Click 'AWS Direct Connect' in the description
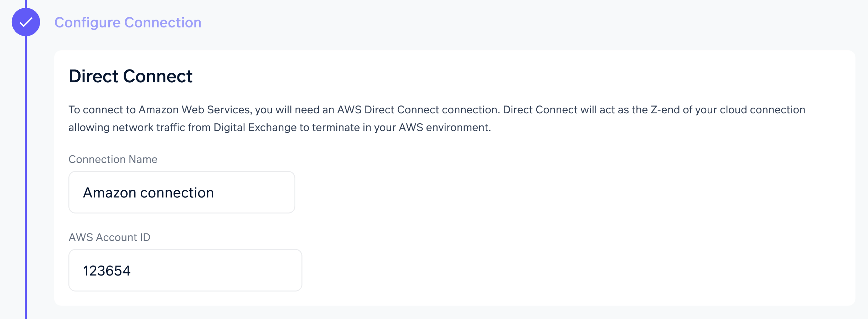 (x=388, y=110)
